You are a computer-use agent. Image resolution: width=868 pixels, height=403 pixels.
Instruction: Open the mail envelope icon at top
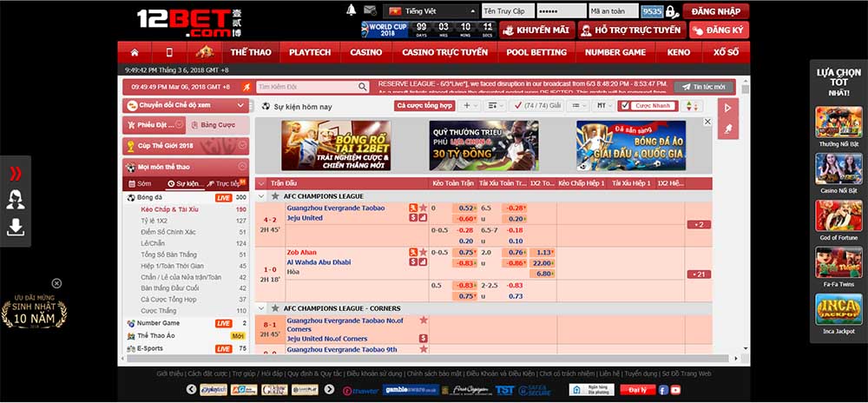[x=370, y=10]
